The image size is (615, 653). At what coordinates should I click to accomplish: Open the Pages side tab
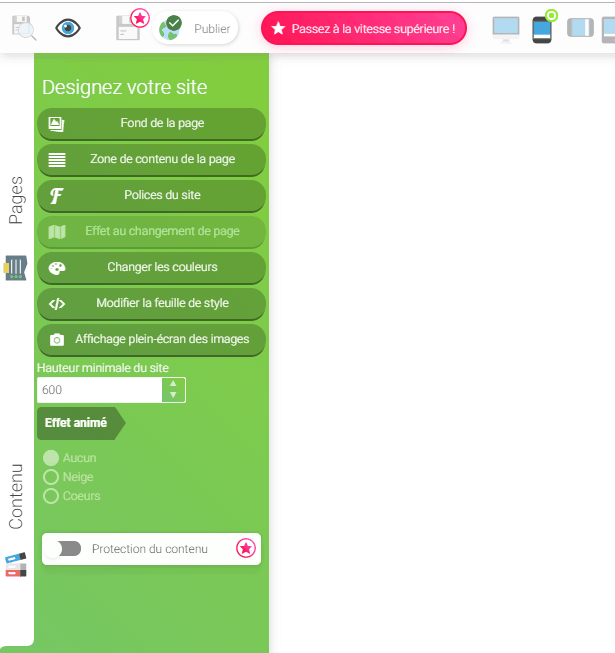point(16,200)
